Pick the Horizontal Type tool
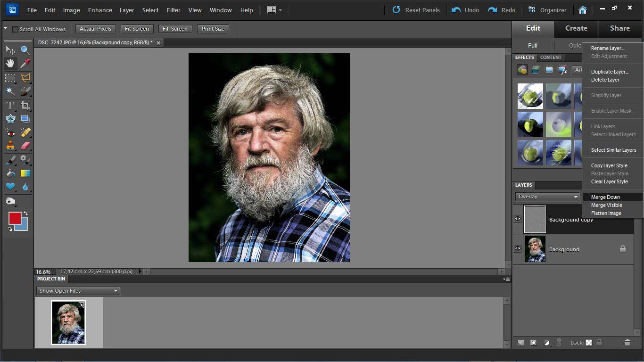Image resolution: width=644 pixels, height=362 pixels. pyautogui.click(x=10, y=106)
